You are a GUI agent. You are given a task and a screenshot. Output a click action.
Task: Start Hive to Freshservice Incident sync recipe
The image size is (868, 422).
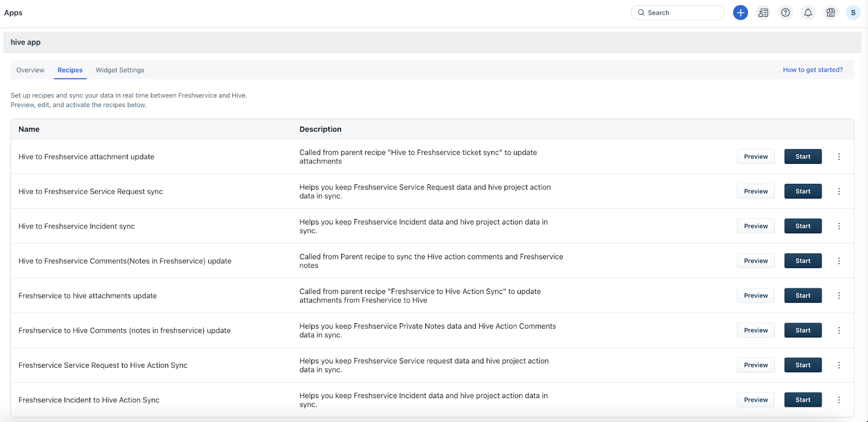click(x=803, y=226)
